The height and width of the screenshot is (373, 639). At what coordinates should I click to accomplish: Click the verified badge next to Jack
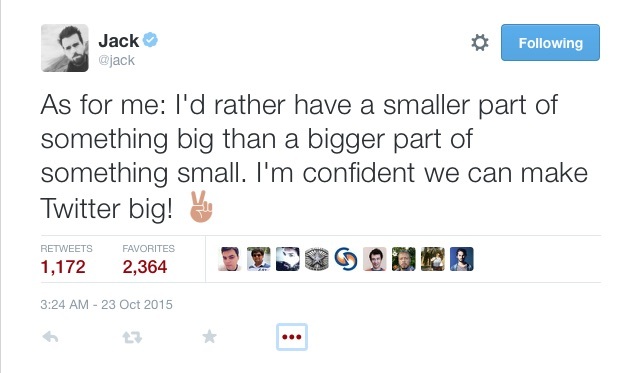150,40
